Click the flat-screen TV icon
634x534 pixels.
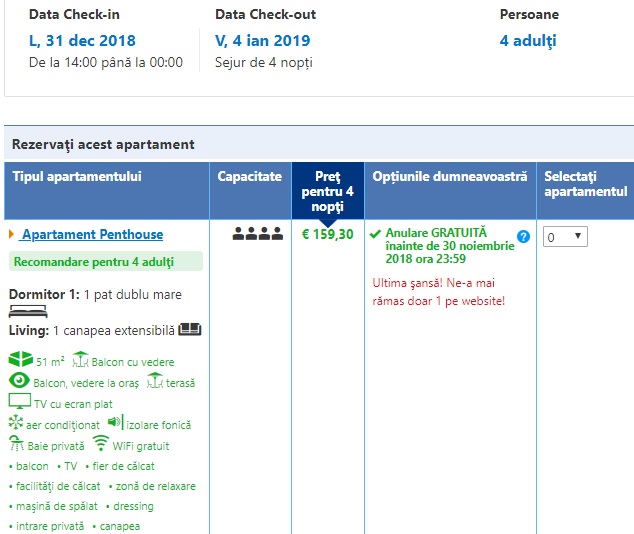click(19, 402)
